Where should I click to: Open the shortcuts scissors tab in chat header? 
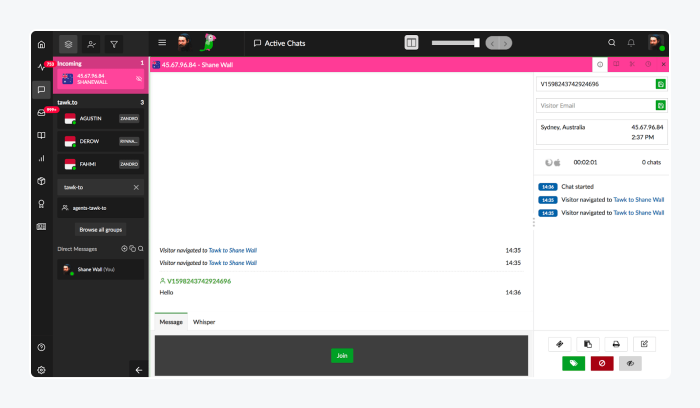[632, 64]
